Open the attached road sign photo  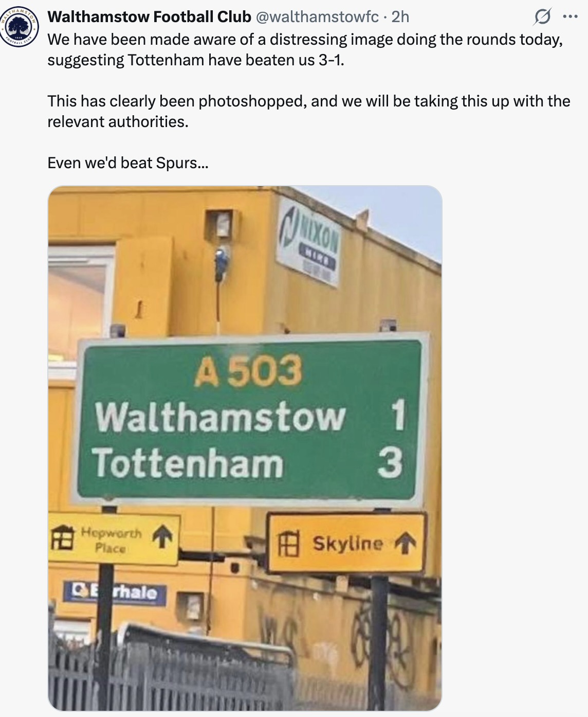(245, 448)
